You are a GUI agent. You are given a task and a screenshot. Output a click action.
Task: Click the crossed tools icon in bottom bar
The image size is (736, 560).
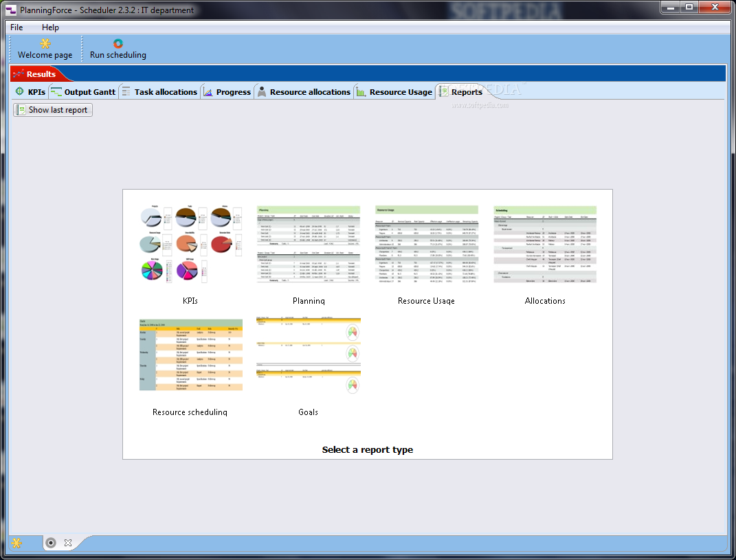68,543
